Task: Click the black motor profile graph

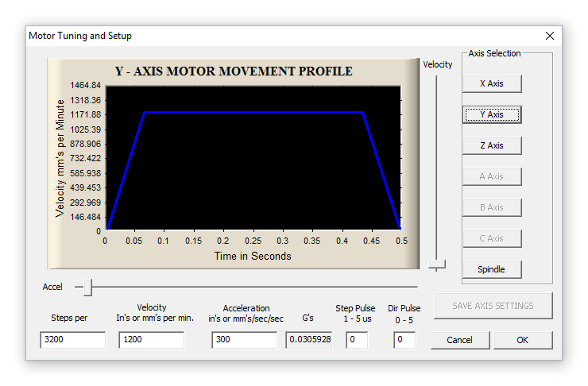Action: click(253, 158)
